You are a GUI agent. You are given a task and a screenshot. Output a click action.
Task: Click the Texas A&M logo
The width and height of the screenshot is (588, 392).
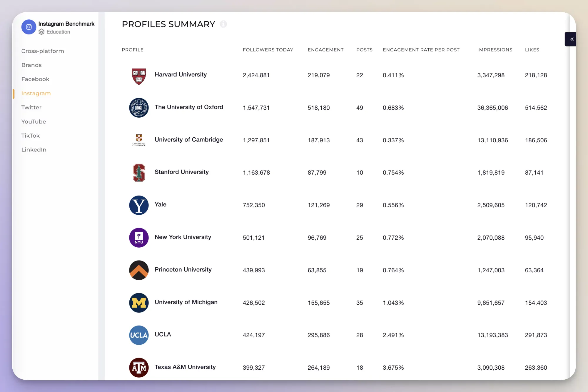pyautogui.click(x=139, y=368)
